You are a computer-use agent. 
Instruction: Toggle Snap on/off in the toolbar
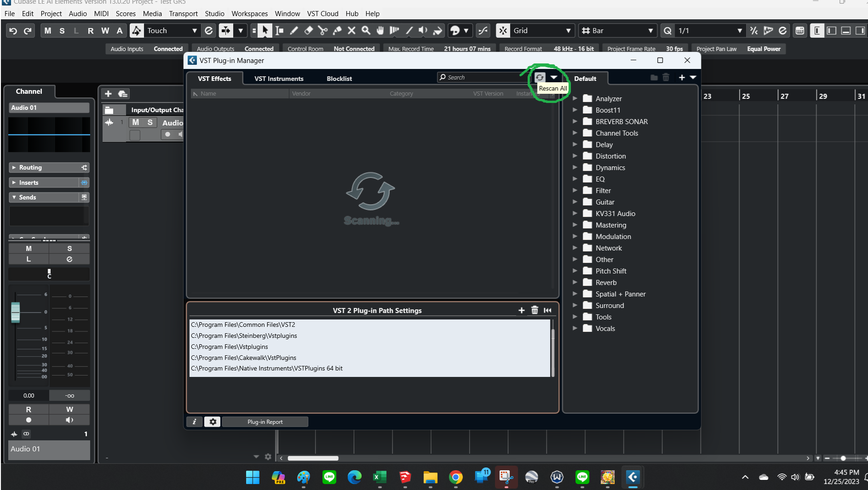coord(503,31)
